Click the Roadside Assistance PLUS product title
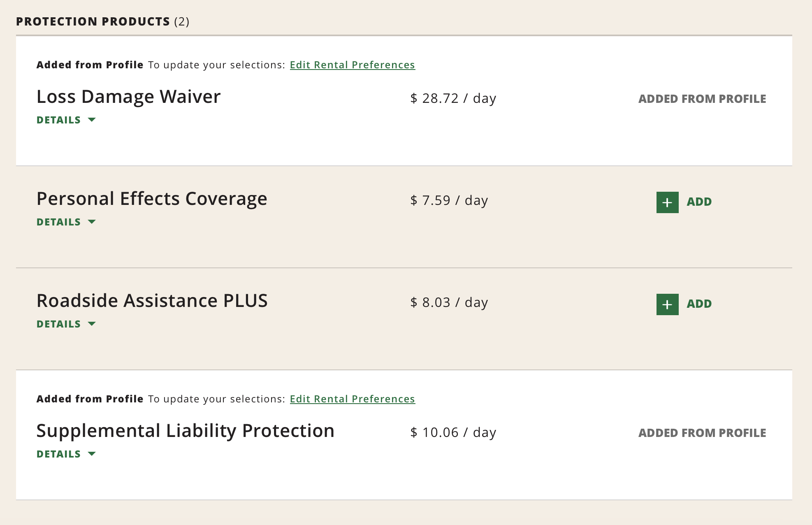812x525 pixels. pyautogui.click(x=152, y=301)
